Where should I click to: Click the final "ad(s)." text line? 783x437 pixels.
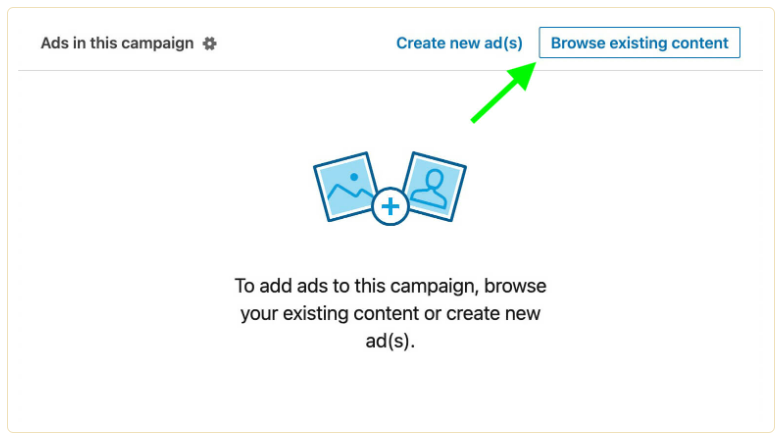[390, 341]
